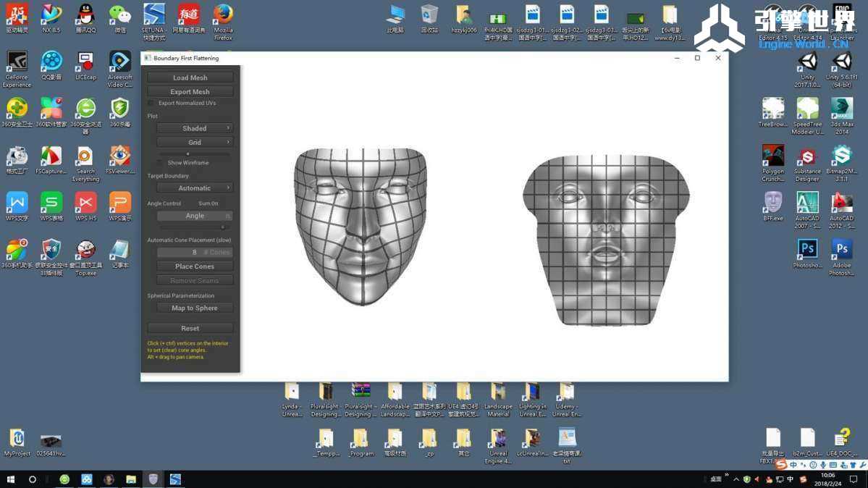This screenshot has width=868, height=488.
Task: Click the Reset button
Action: 190,329
